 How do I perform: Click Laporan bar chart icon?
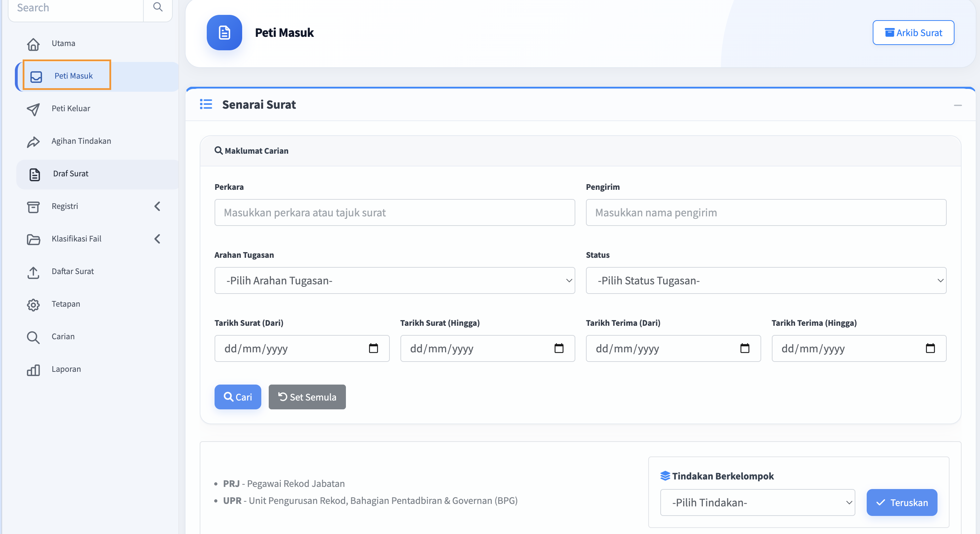[x=34, y=370]
